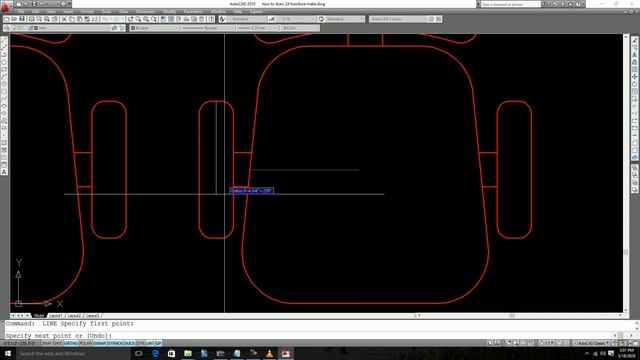This screenshot has height=360, width=640.
Task: Activate Zoom Realtime magnifier
Action: (x=138, y=19)
